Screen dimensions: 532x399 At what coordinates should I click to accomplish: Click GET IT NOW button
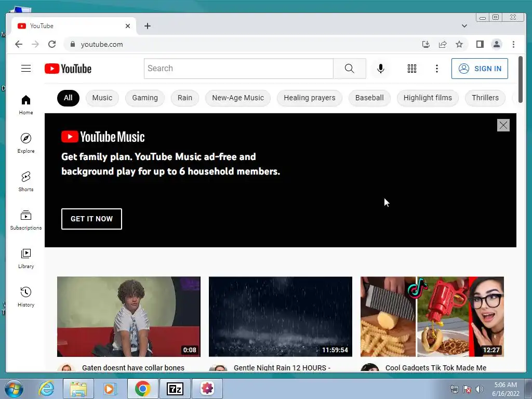(91, 219)
